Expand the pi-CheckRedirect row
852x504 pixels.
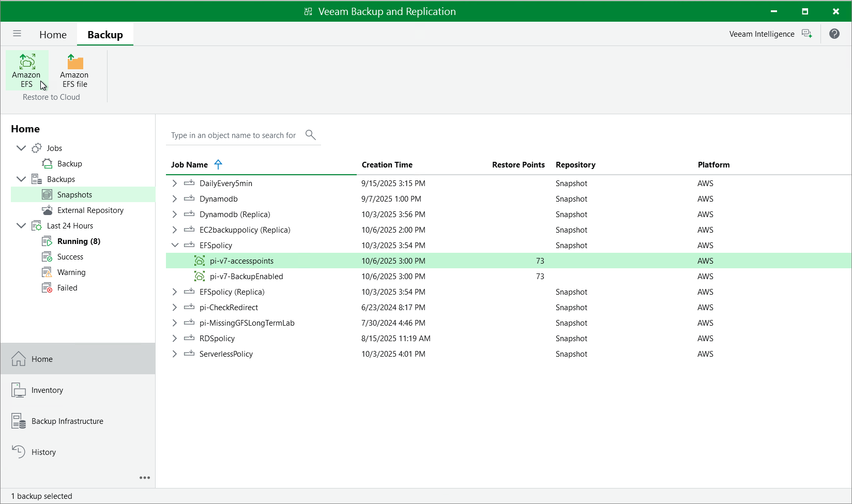pos(175,308)
